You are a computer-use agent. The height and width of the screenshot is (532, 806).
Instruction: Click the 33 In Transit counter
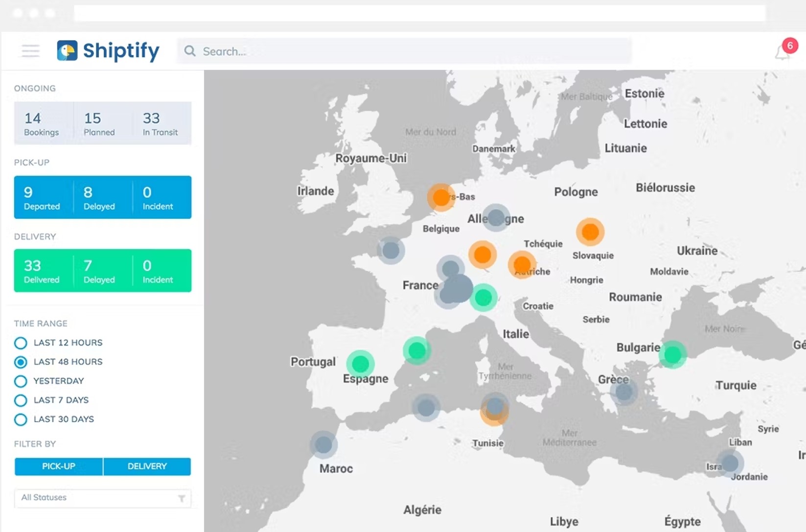click(x=161, y=123)
